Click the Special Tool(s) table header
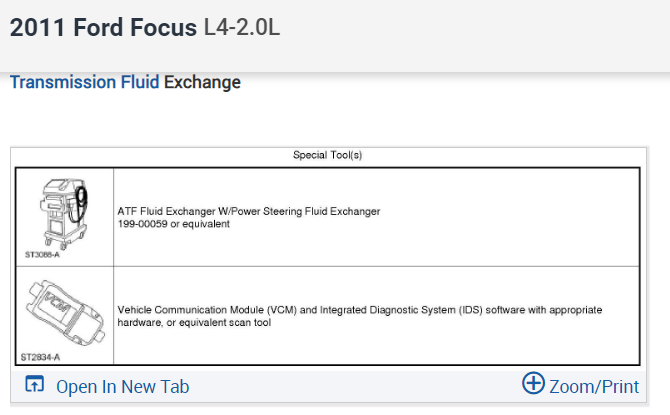Viewport: 670px width, 415px height. pyautogui.click(x=327, y=155)
